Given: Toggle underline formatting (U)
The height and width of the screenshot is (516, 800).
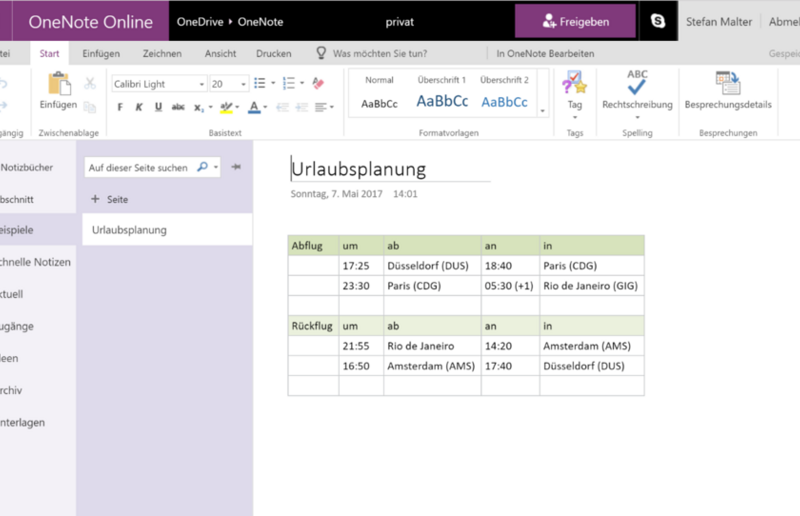Looking at the screenshot, I should pos(159,107).
